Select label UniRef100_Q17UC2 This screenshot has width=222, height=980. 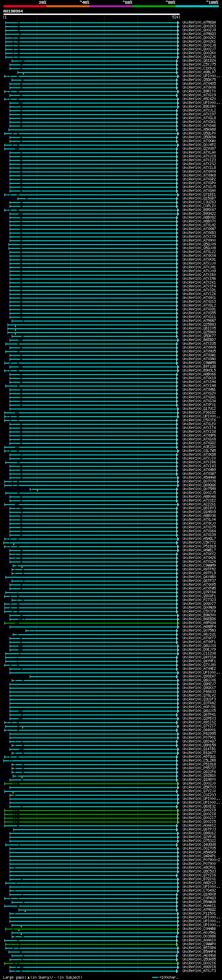pos(199,408)
